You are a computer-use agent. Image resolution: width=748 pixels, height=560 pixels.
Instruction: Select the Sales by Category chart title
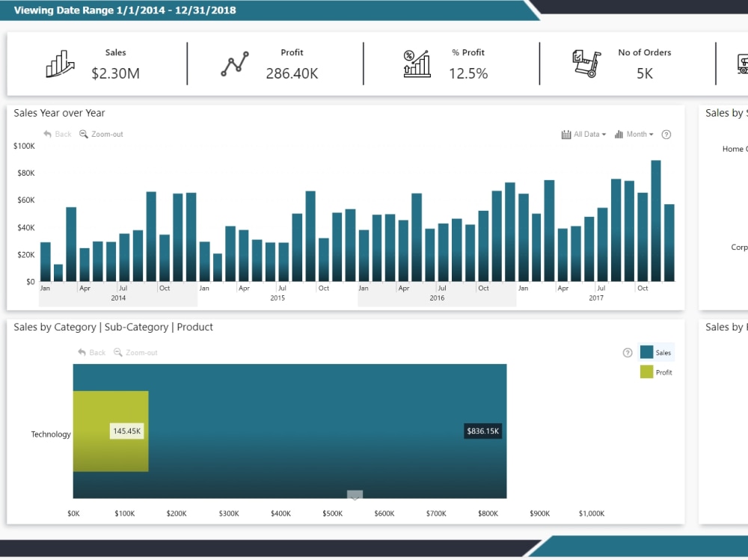pyautogui.click(x=114, y=327)
